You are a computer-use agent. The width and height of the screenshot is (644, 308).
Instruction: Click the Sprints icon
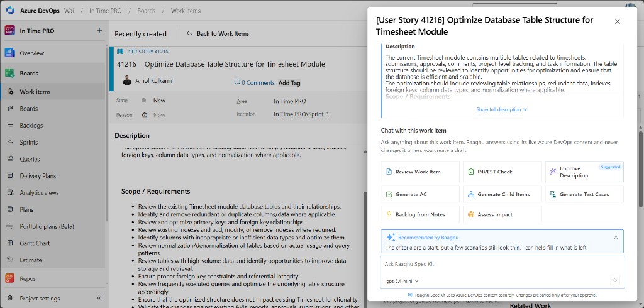coord(10,142)
